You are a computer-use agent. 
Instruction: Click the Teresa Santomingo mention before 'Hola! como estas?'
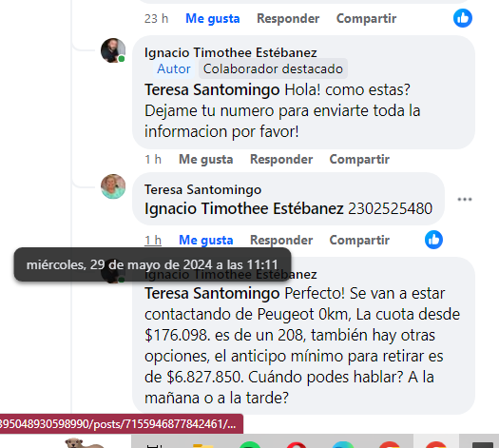212,89
